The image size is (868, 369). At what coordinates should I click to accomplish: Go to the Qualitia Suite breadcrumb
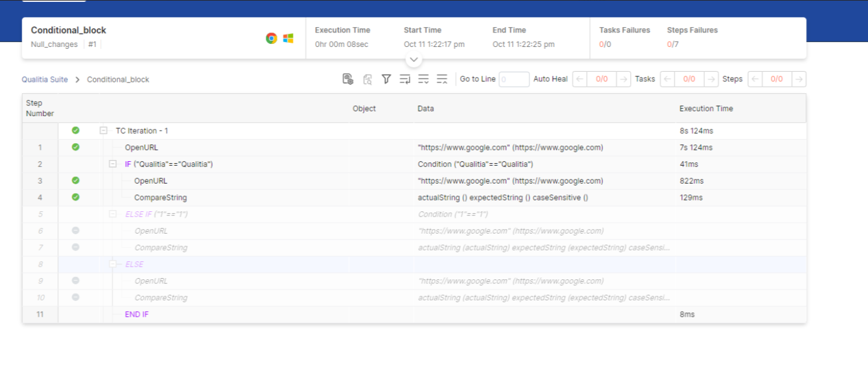pyautogui.click(x=45, y=79)
